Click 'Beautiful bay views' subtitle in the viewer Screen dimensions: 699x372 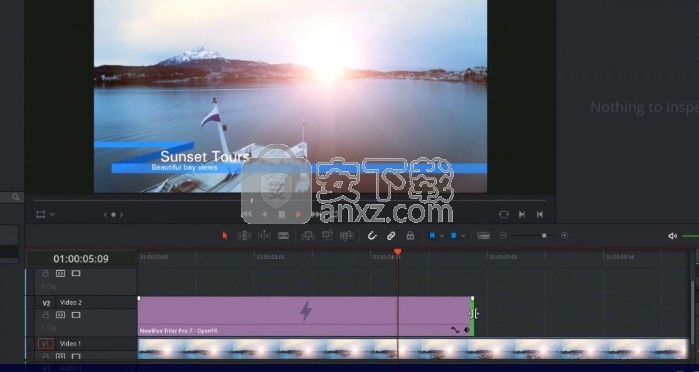pyautogui.click(x=184, y=167)
